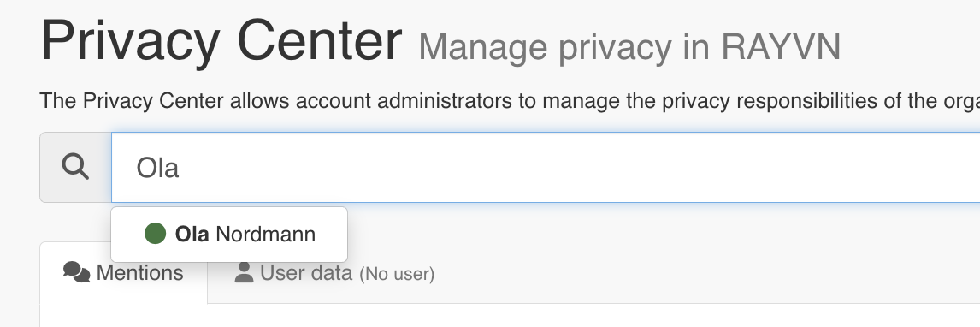This screenshot has width=980, height=327.
Task: Click the empty middle area of search box
Action: pyautogui.click(x=563, y=167)
